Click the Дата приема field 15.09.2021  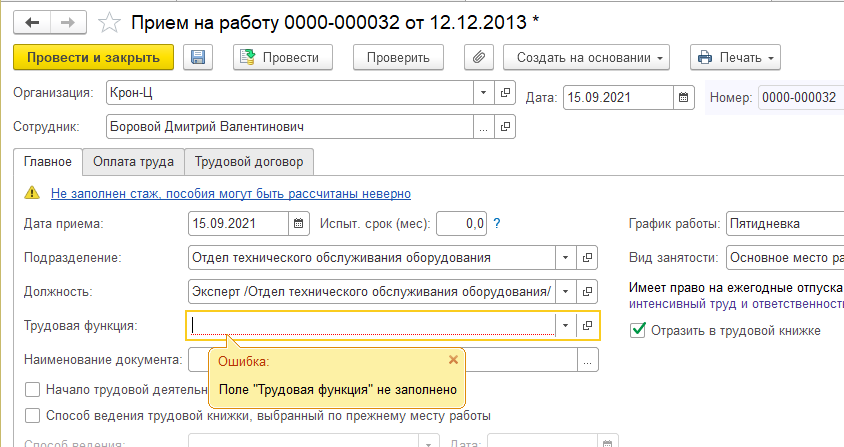tap(238, 224)
